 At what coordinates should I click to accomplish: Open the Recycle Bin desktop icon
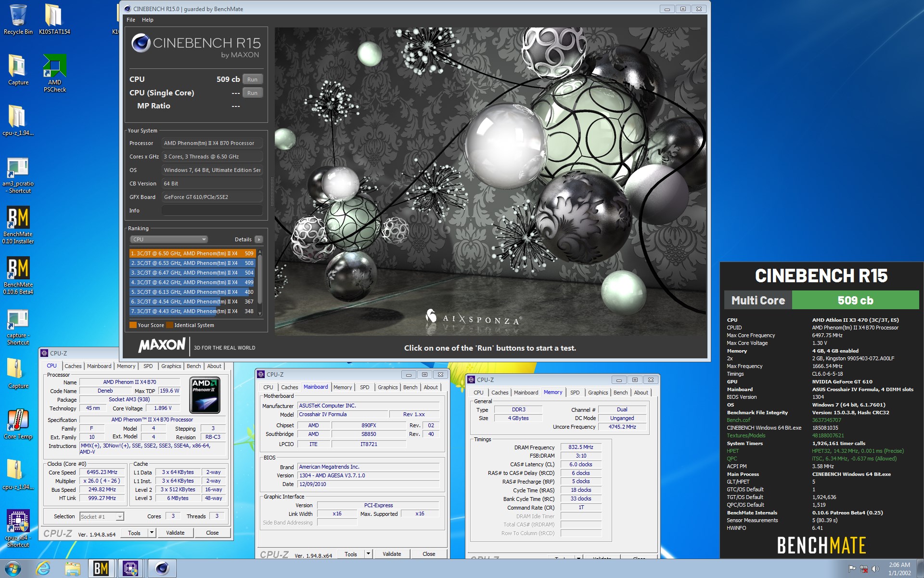tap(18, 19)
